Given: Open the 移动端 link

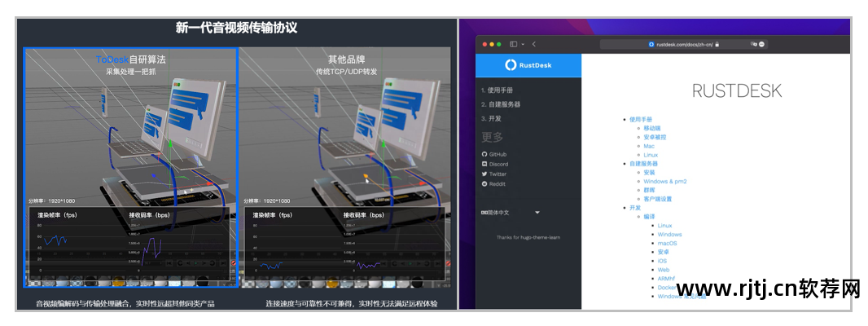Looking at the screenshot, I should coord(652,128).
